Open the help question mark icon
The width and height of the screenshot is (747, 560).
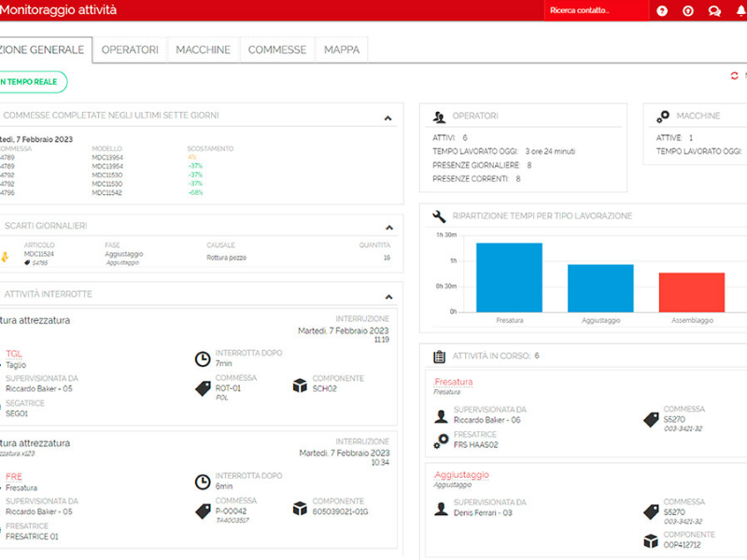662,11
